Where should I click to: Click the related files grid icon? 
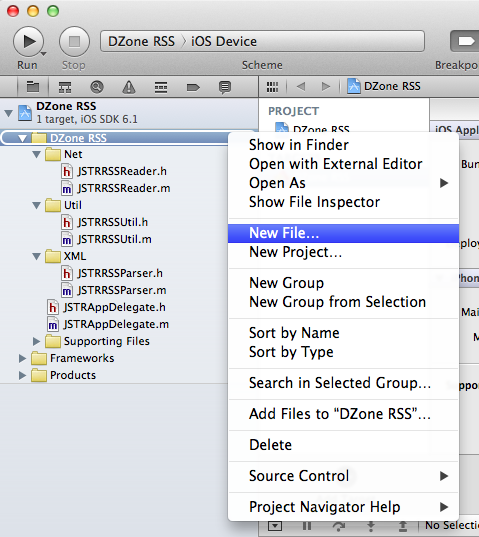[272, 87]
